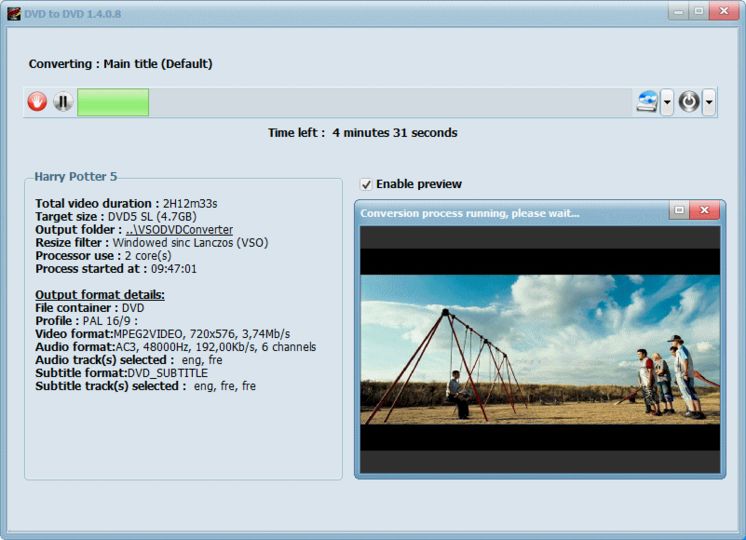Click the 'Resize filter : Windowed sinc Lanczos (VSO)' line
This screenshot has height=540, width=746.
click(152, 243)
